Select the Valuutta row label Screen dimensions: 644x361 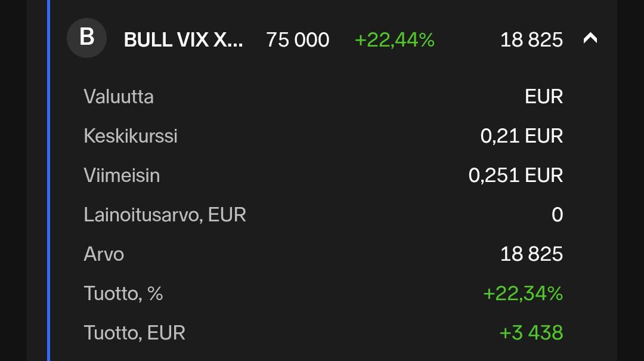119,97
